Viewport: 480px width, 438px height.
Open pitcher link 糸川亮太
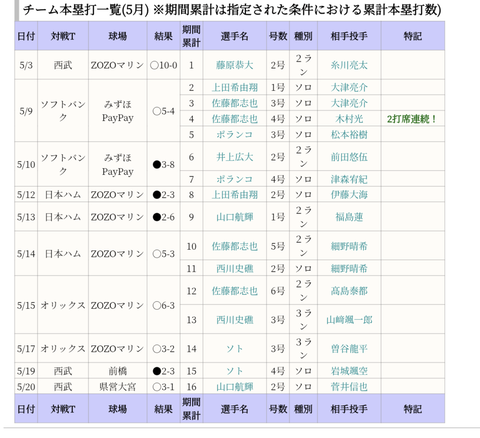click(x=349, y=65)
